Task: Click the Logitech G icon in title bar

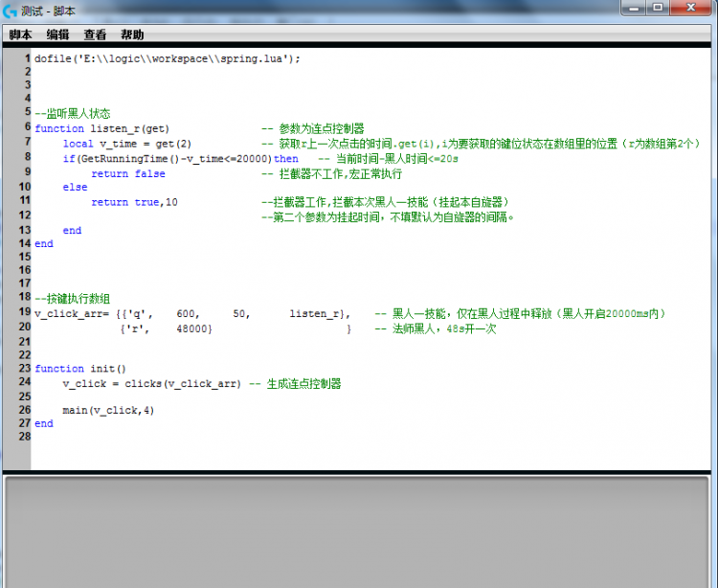Action: click(11, 10)
